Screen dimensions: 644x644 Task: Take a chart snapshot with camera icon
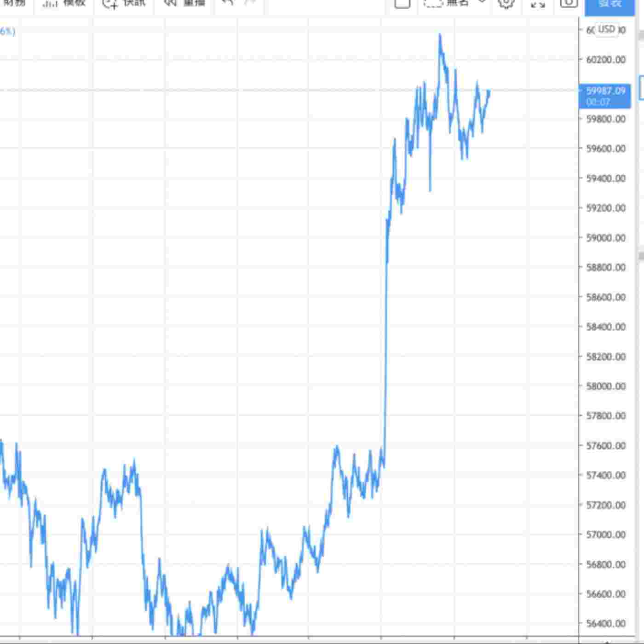click(569, 4)
